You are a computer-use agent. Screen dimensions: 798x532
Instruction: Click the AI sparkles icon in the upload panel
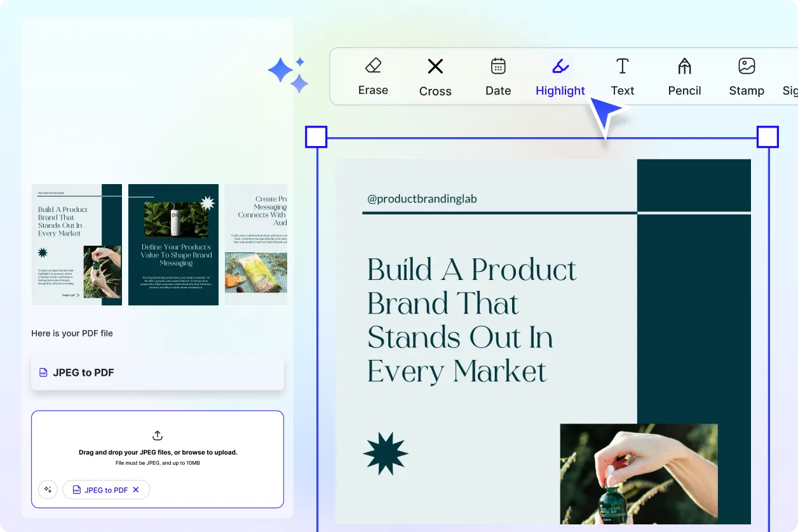(x=48, y=489)
